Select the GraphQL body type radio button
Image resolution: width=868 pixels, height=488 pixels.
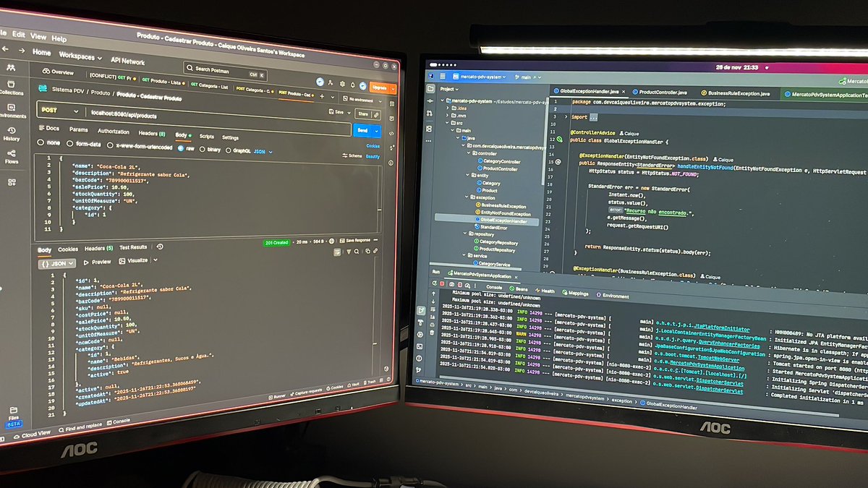[228, 150]
